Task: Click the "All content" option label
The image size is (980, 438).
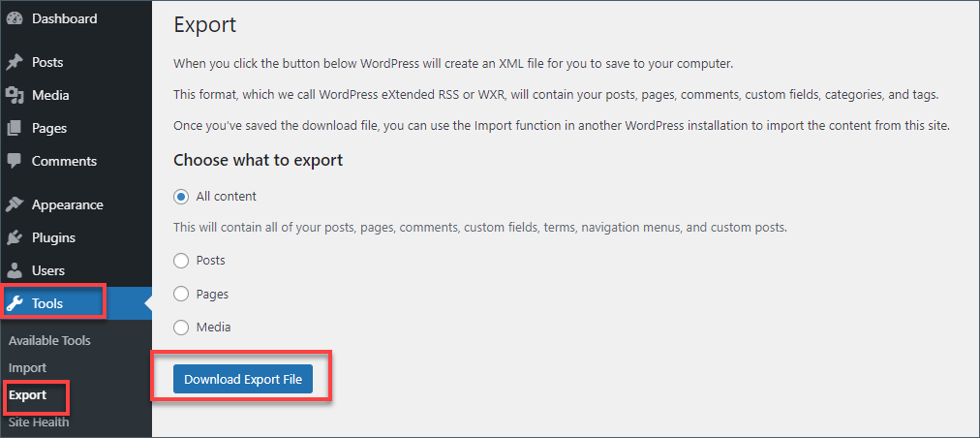Action: [x=227, y=197]
